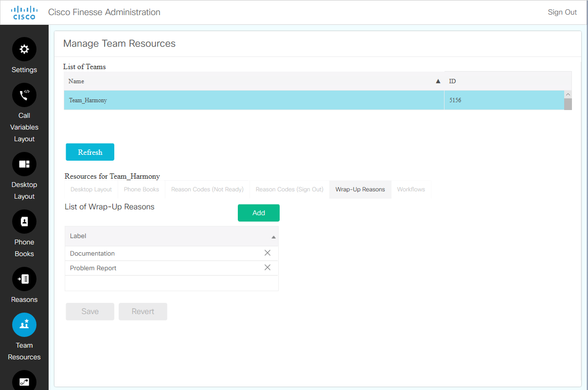
Task: Click the Revert button
Action: click(x=143, y=312)
